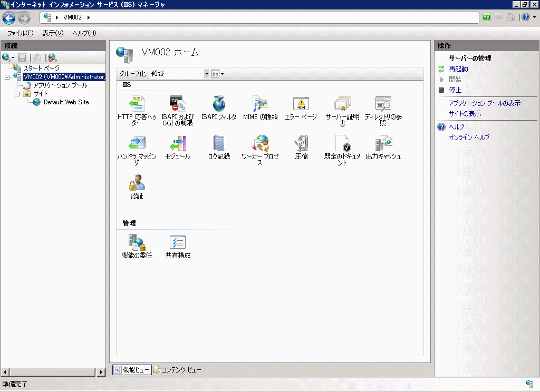Click the save disk icon in 接続 toolbar
The width and height of the screenshot is (540, 392).
(x=22, y=57)
